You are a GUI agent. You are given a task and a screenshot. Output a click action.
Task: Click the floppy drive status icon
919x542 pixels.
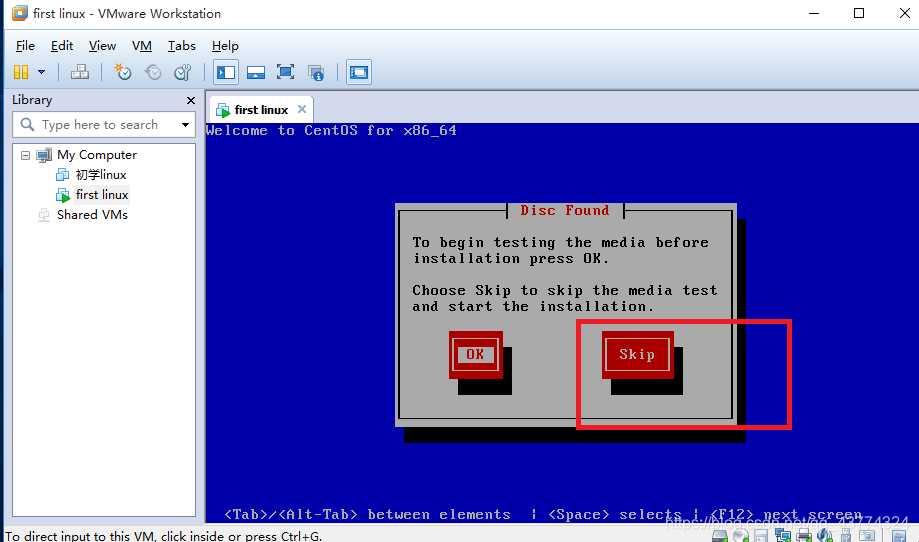tap(761, 536)
